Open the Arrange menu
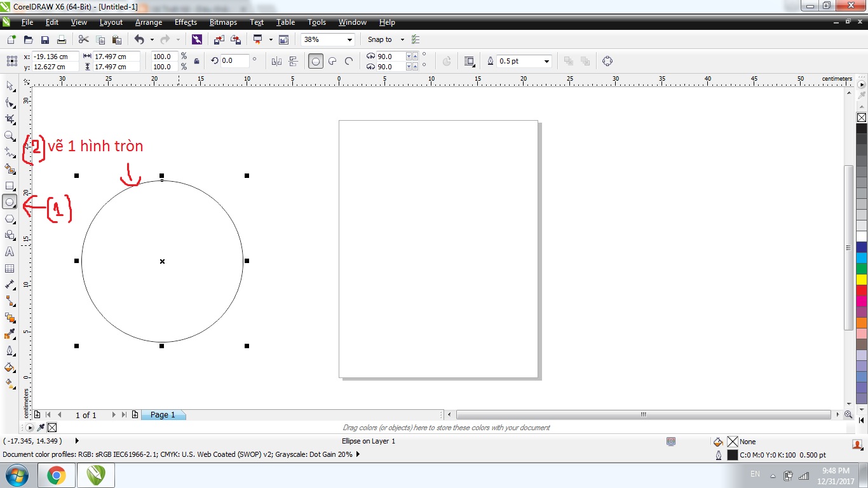 (x=148, y=22)
